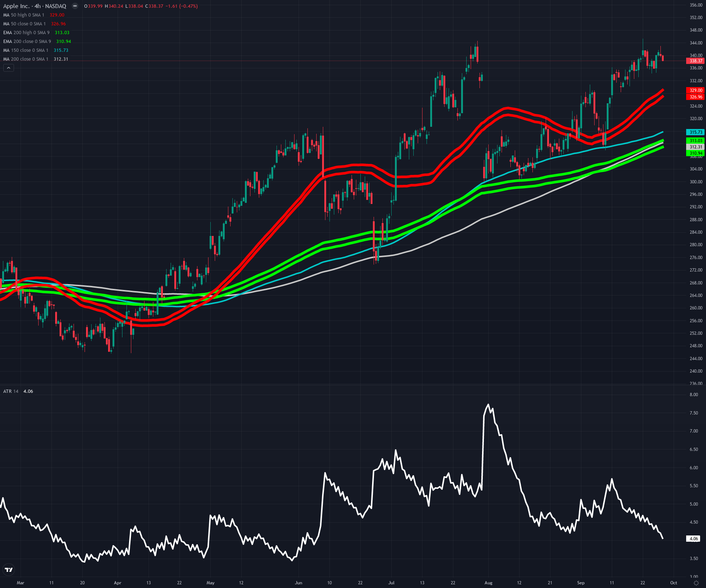Screen dimensions: 706x588
Task: Click the TradingView logo icon
Action: [9, 570]
